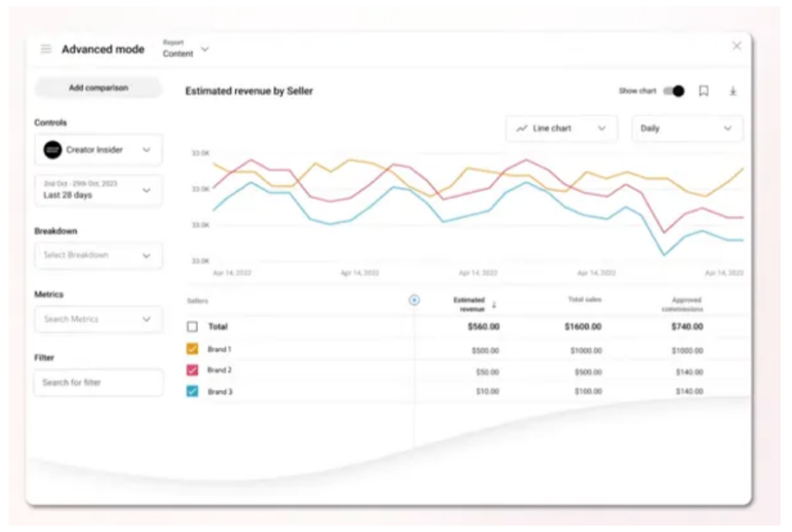The width and height of the screenshot is (792, 532).
Task: Click the Search for filter field
Action: [98, 383]
